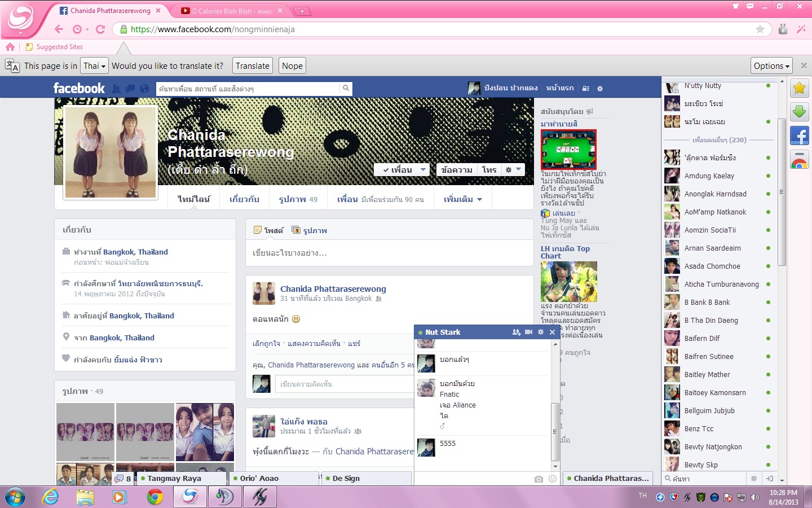The image size is (812, 508).
Task: Open the Orio' Aoao chat tab
Action: click(x=274, y=479)
